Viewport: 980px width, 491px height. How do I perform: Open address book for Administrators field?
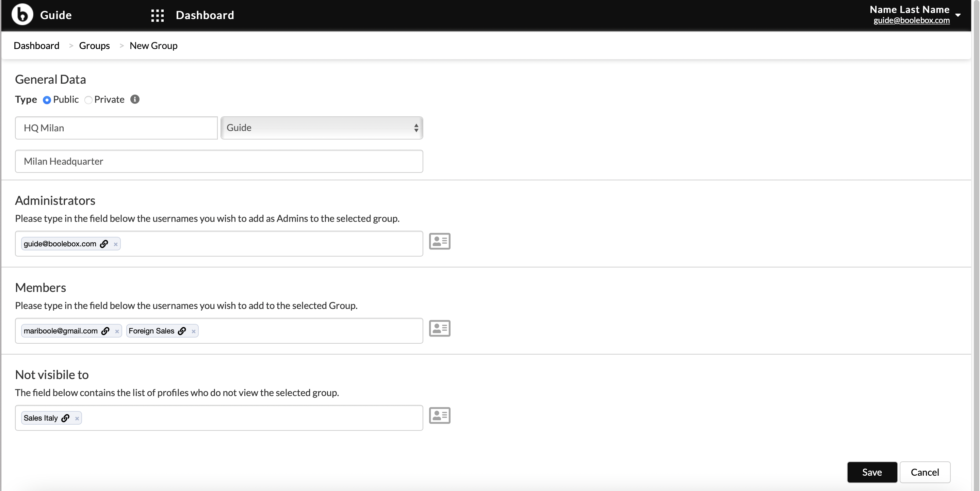click(440, 241)
